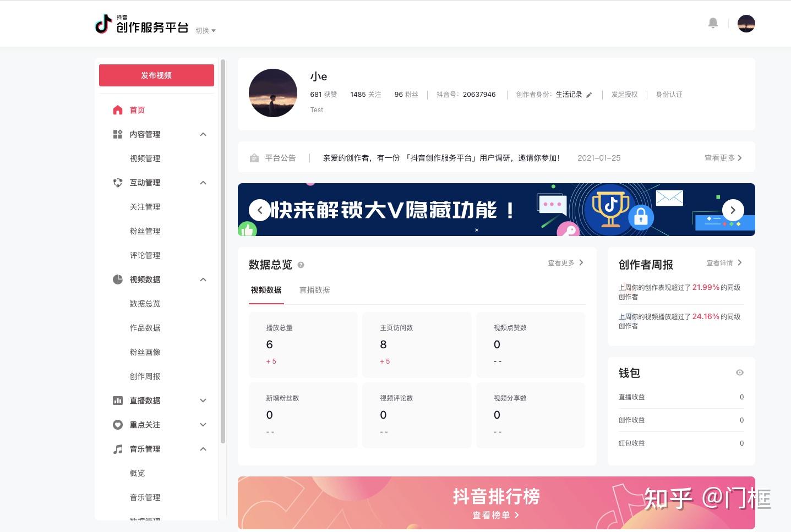The width and height of the screenshot is (791, 532).
Task: Open 视频管理 in the sidebar
Action: tap(145, 158)
